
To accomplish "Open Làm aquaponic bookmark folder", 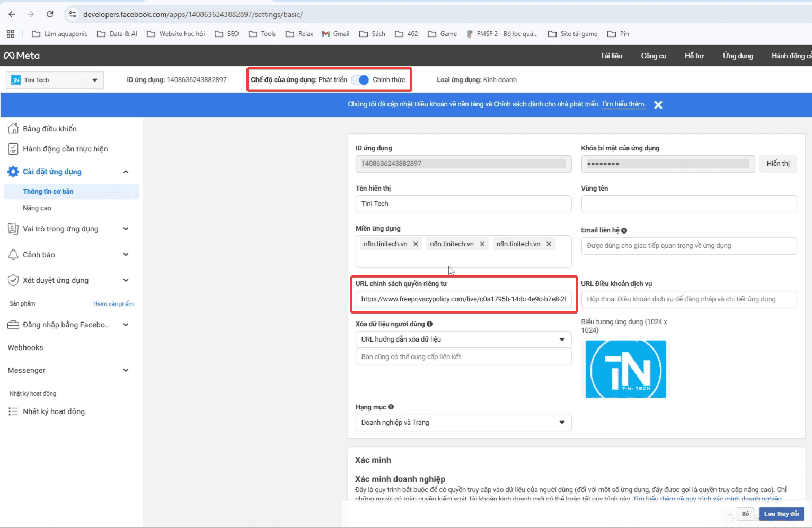I will point(59,34).
